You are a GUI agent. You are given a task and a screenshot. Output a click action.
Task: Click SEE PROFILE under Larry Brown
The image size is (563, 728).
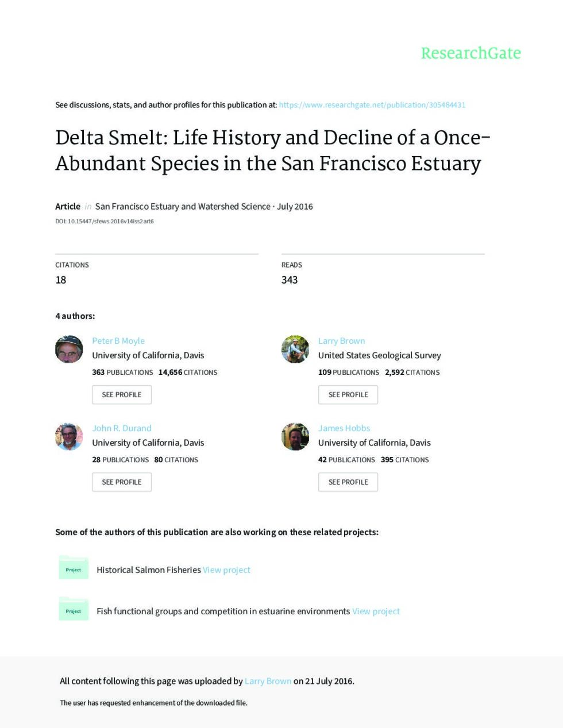click(x=348, y=394)
